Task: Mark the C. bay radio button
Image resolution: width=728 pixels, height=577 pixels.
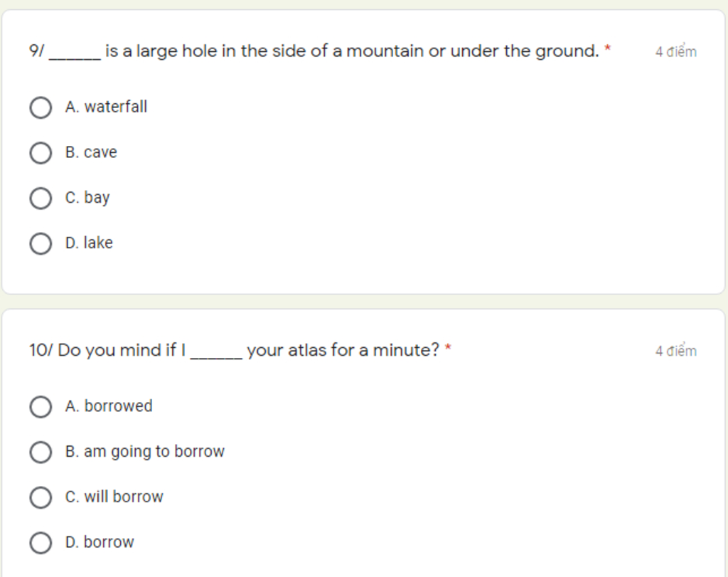Action: pos(41,198)
